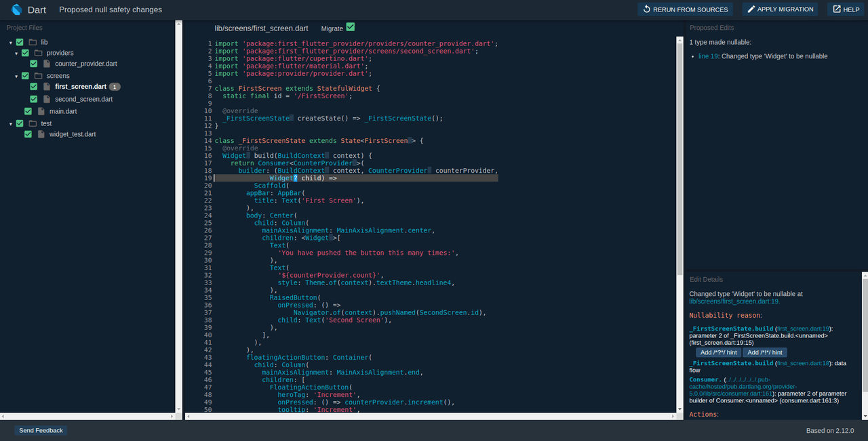This screenshot has width=868, height=441.
Task: Click the Apply Migration button
Action: tap(780, 9)
